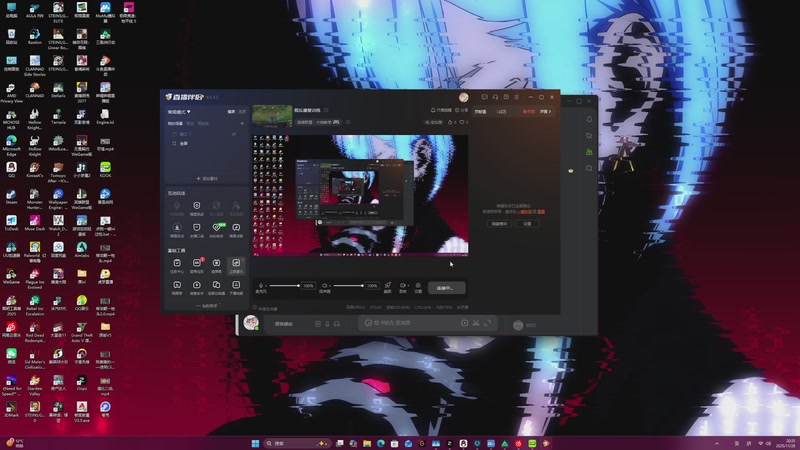Screen dimensions: 800x450
Task: Open hexagon-shield icon in interactive section
Action: click(x=196, y=208)
